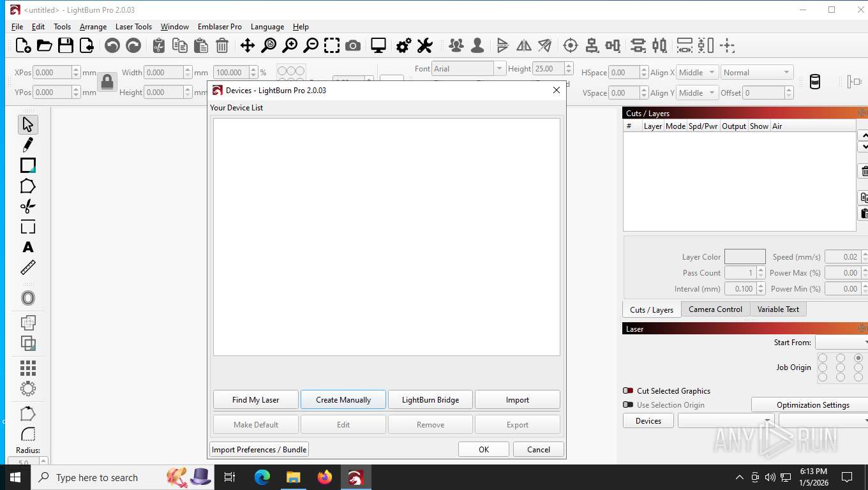
Task: Activate the pan/move view tool
Action: tap(247, 45)
